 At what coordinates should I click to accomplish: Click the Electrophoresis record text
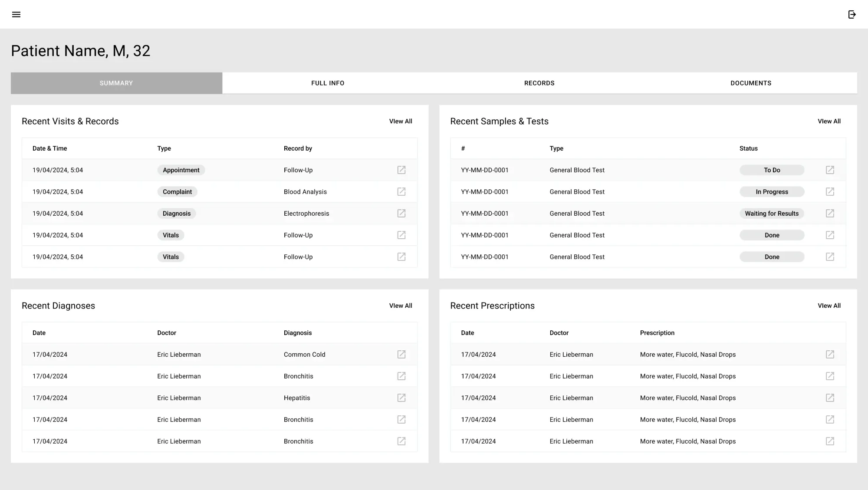click(306, 214)
